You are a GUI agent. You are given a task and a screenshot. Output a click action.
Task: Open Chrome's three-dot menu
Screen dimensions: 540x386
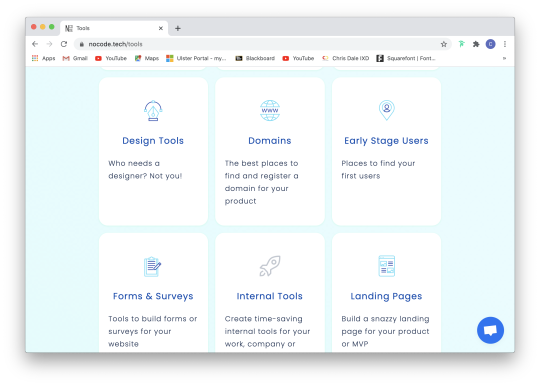[505, 44]
